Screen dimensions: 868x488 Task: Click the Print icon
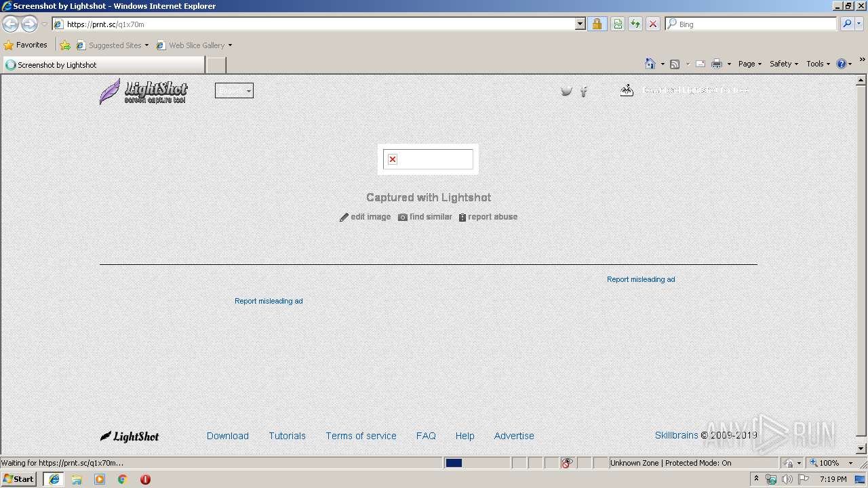tap(717, 64)
